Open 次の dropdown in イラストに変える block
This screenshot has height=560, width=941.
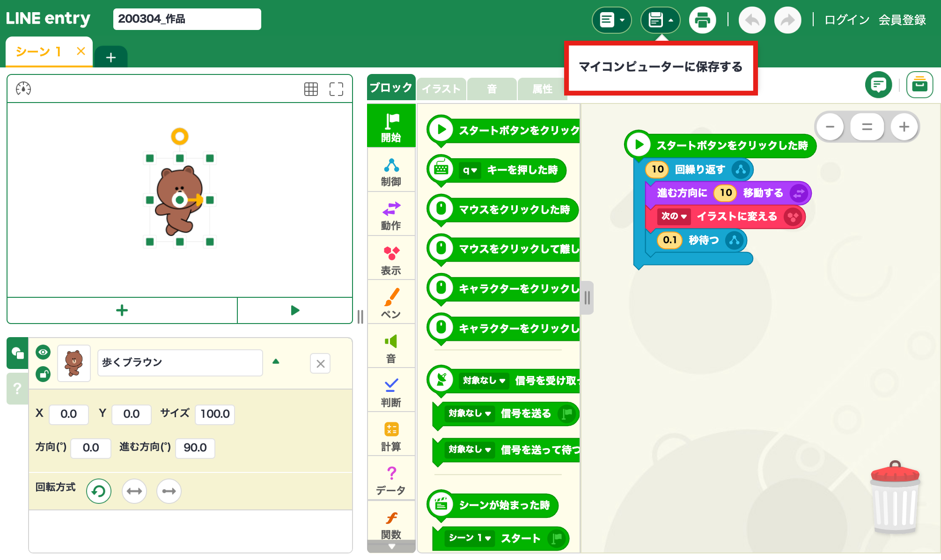coord(674,216)
